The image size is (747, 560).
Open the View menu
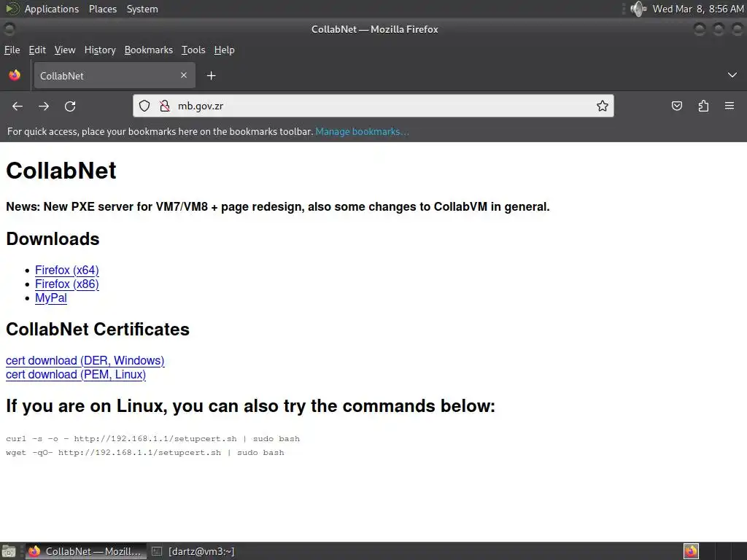pyautogui.click(x=65, y=50)
